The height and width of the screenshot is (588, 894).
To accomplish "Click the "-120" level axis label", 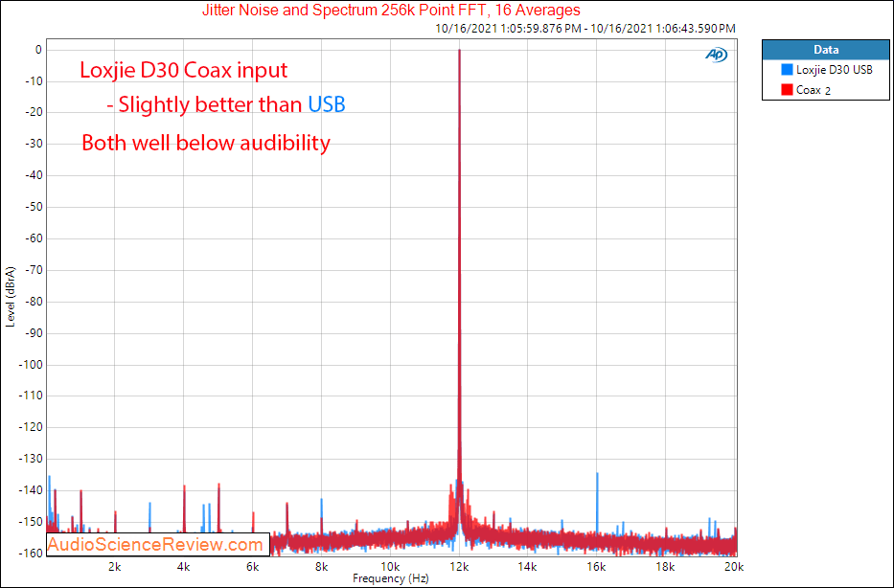I will click(32, 427).
